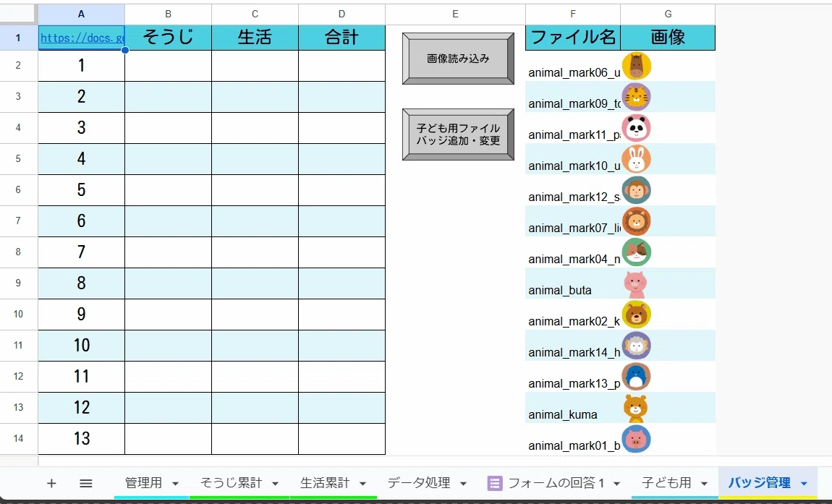Viewport: 832px width, 504px height.
Task: Click the pig badge image for animal_mark01
Action: click(x=636, y=439)
